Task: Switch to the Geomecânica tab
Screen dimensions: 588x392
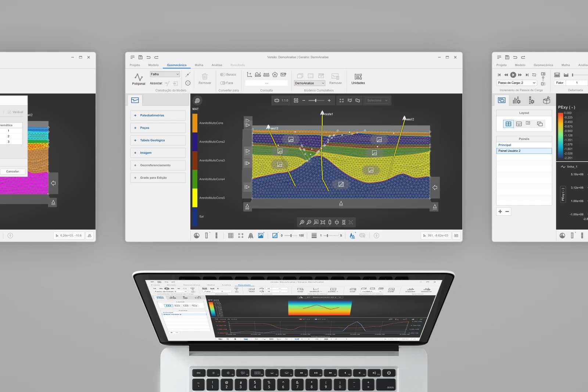Action: coord(176,65)
